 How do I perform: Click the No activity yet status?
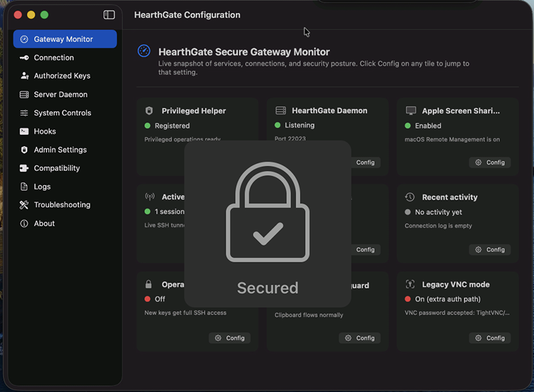coord(439,212)
